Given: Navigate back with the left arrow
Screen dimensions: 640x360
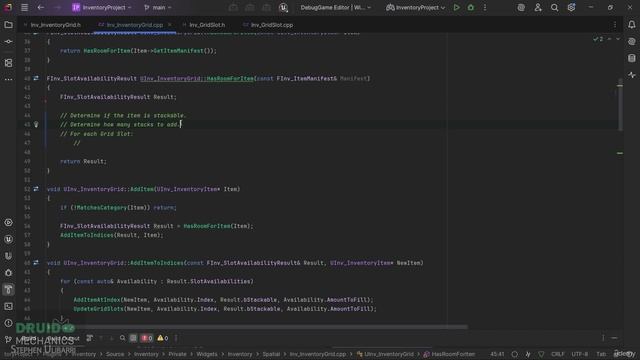Looking at the screenshot, I should [x=40, y=7].
